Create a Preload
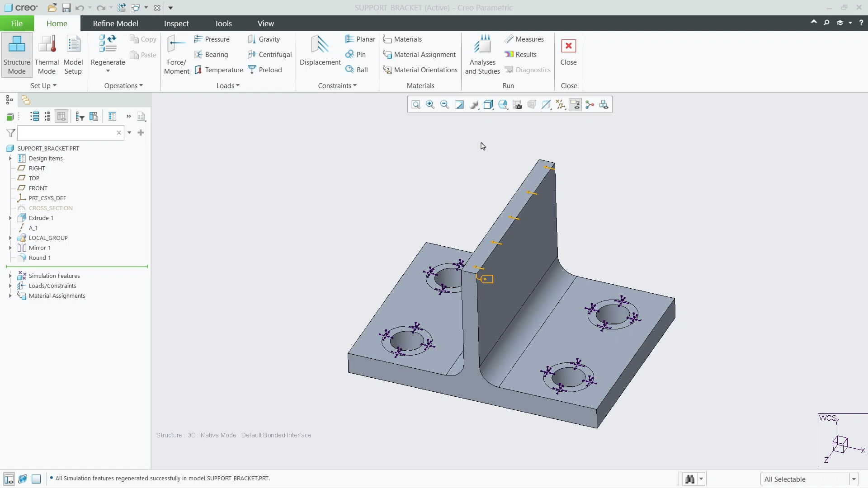 (265, 70)
